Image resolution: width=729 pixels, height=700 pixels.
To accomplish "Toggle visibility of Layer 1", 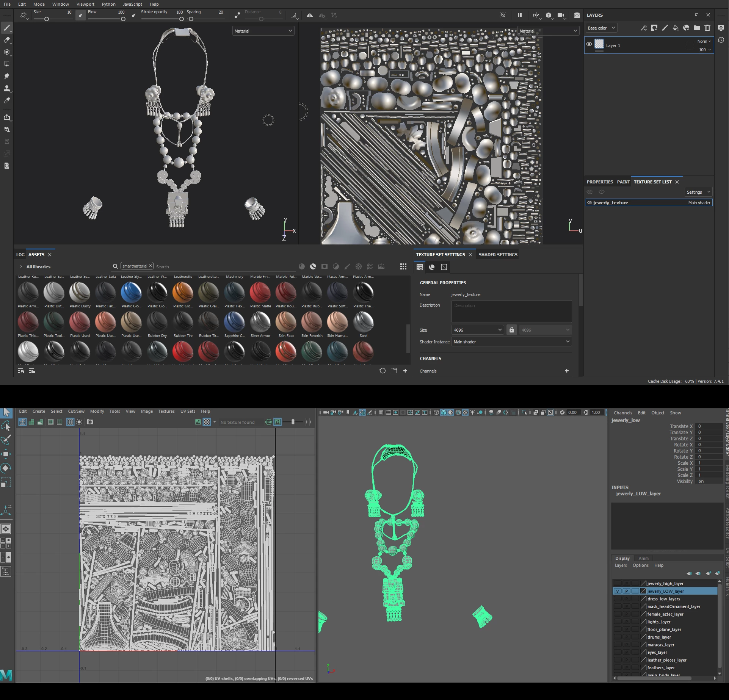I will tap(589, 44).
